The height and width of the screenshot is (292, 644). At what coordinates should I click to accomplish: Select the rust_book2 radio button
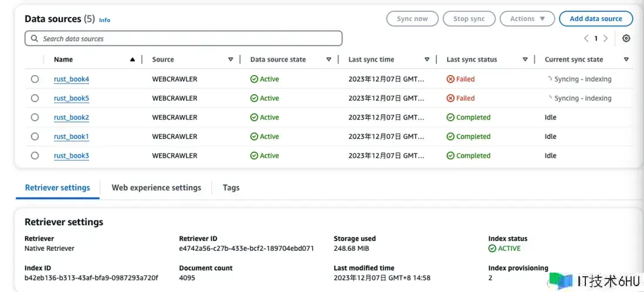click(35, 117)
